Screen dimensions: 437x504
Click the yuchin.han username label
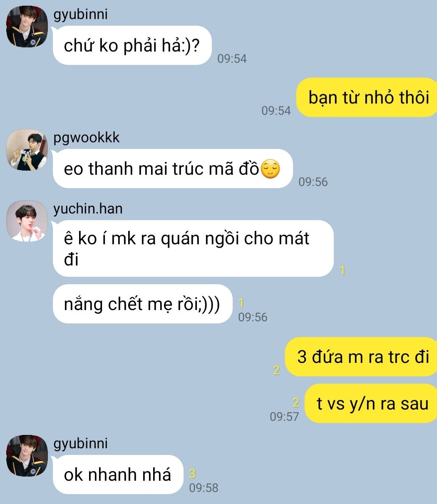pyautogui.click(x=88, y=208)
